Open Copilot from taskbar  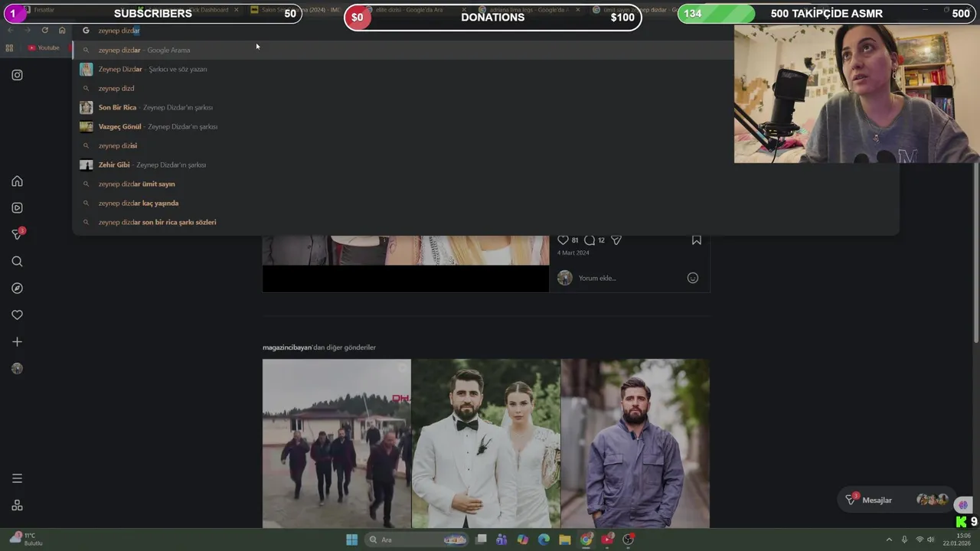coord(522,540)
